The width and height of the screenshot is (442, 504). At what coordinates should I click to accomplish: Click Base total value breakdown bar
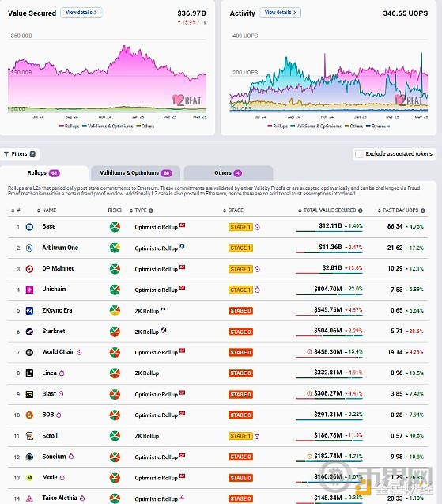[329, 231]
